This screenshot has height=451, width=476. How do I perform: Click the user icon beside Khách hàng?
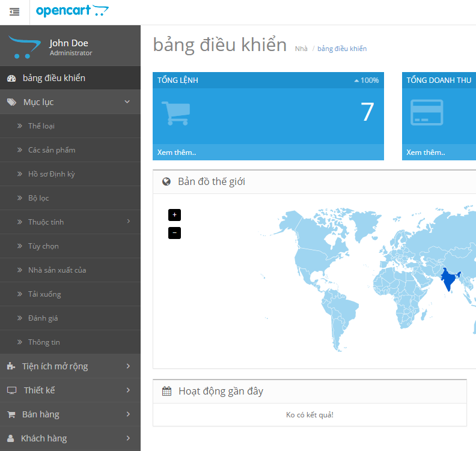tap(11, 438)
